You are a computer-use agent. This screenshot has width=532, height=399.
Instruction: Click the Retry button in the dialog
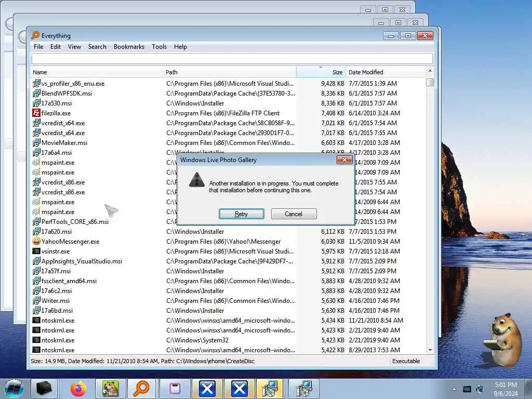[x=241, y=214]
